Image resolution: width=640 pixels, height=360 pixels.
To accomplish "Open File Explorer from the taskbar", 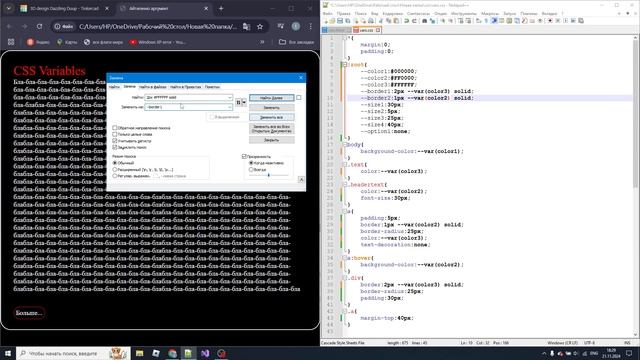I will point(139,353).
